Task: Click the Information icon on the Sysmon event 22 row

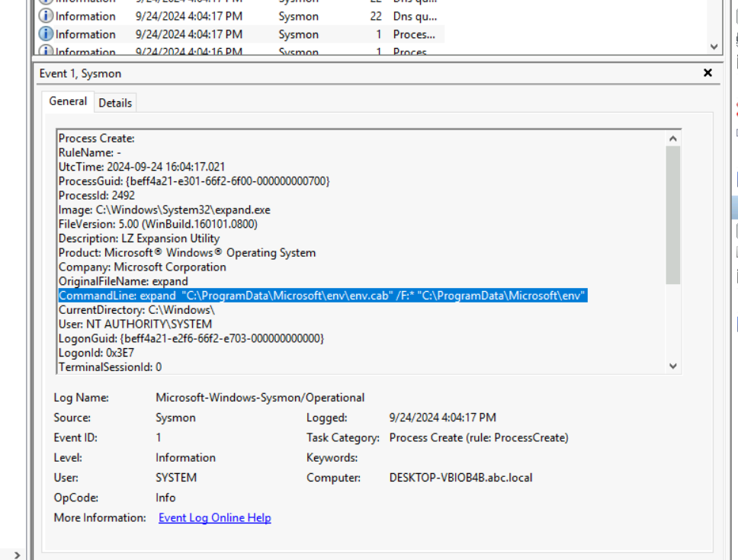Action: point(46,16)
